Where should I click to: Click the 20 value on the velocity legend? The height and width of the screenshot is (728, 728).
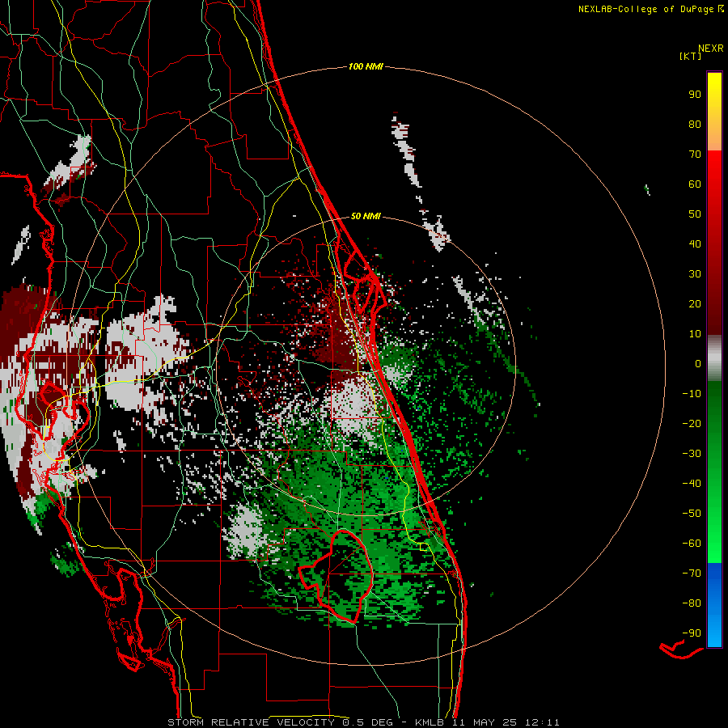pos(695,303)
